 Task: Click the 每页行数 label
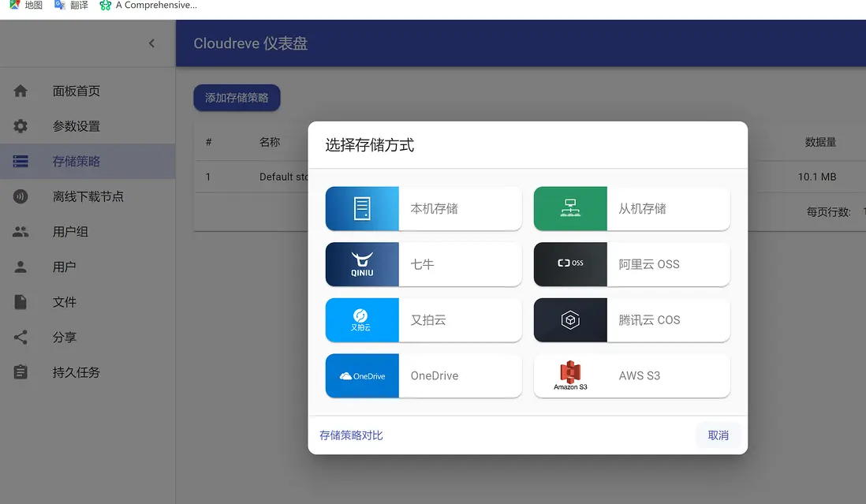coord(828,212)
